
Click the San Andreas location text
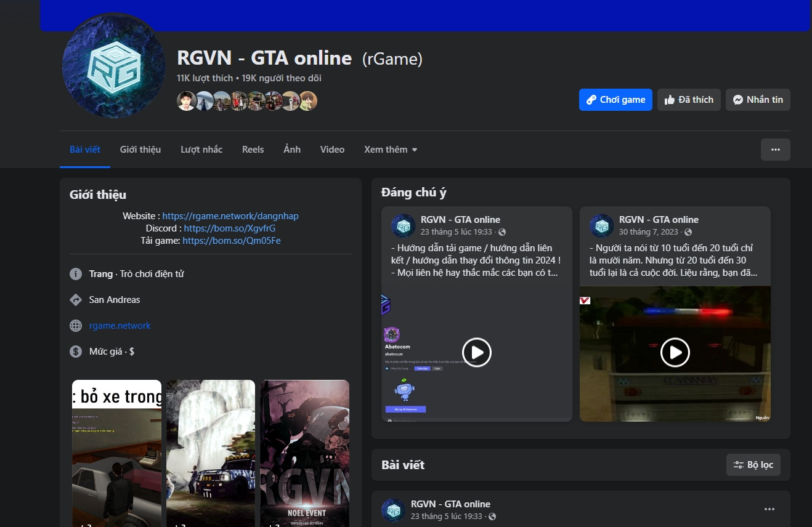click(x=115, y=300)
